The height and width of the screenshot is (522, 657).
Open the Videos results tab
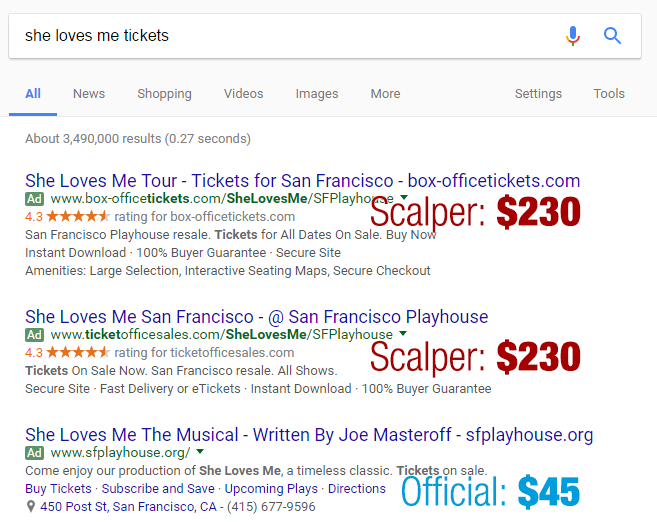coord(244,94)
